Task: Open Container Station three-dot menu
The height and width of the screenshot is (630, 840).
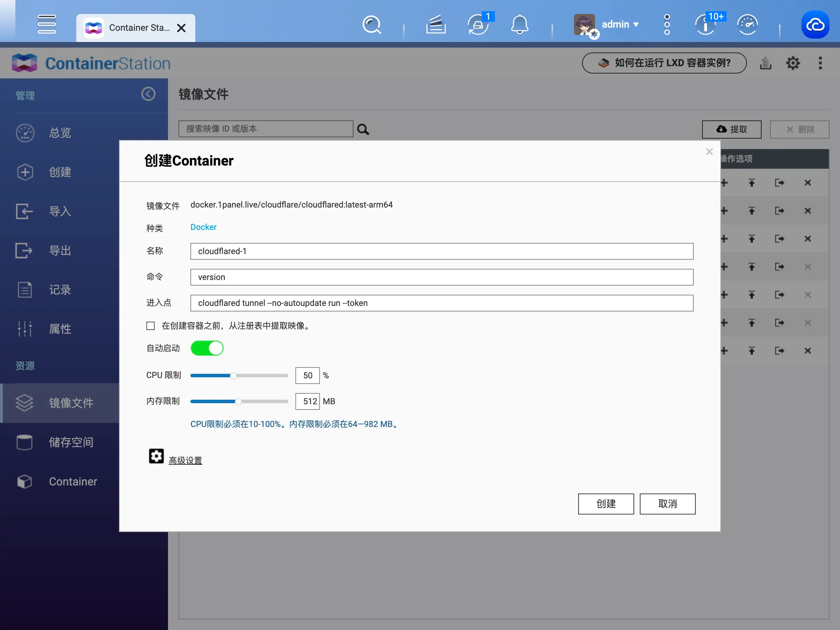Action: click(x=820, y=63)
